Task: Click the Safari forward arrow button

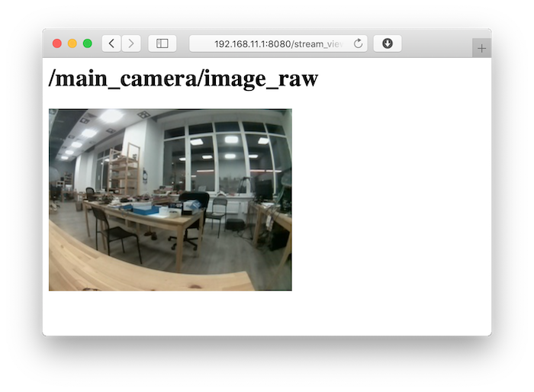Action: pyautogui.click(x=131, y=43)
